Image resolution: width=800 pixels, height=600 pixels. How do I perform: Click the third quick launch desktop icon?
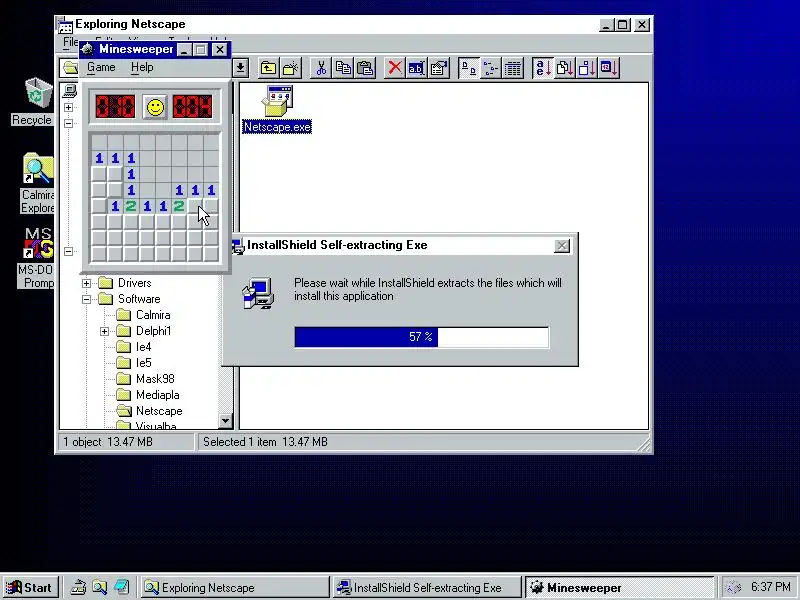click(x=121, y=588)
